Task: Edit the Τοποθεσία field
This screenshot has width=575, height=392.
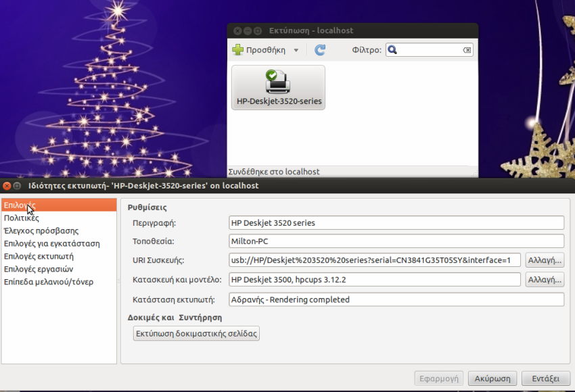Action: pyautogui.click(x=396, y=241)
